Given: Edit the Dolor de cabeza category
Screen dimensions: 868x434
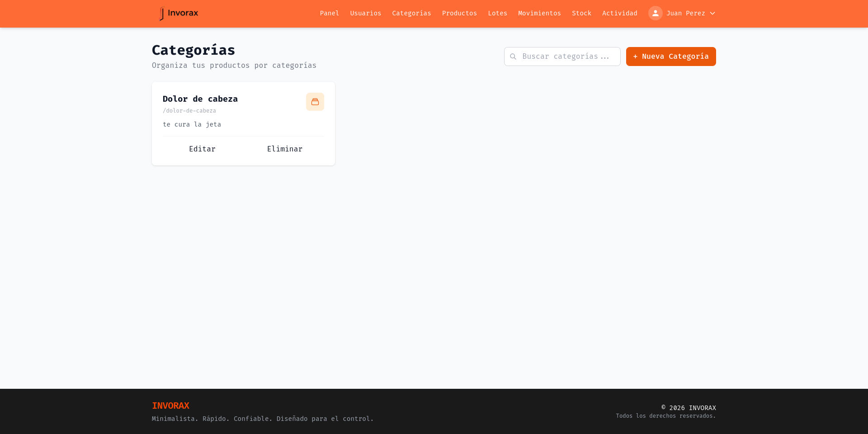Looking at the screenshot, I should (x=203, y=149).
